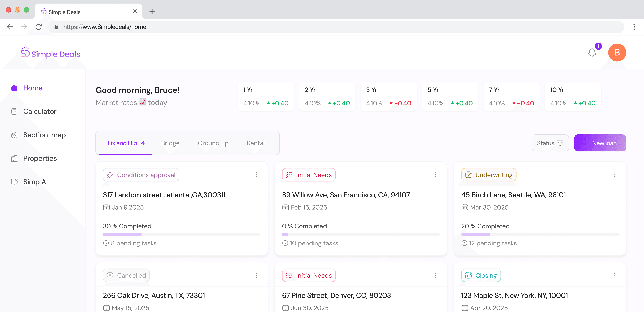The height and width of the screenshot is (312, 644).
Task: Open options for 256 Oak Drive card
Action: pyautogui.click(x=257, y=275)
